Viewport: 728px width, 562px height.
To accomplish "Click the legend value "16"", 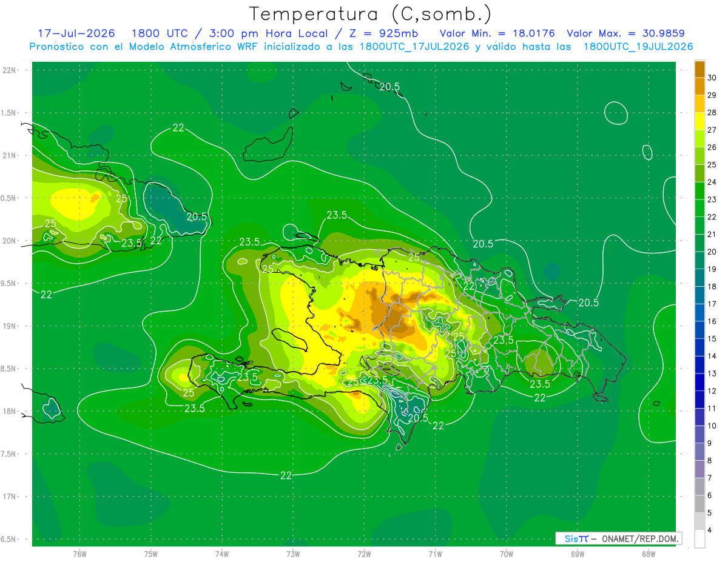I will tap(712, 321).
